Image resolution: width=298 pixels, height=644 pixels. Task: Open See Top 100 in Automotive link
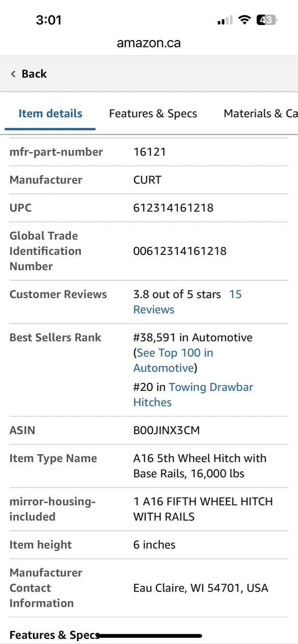click(173, 360)
